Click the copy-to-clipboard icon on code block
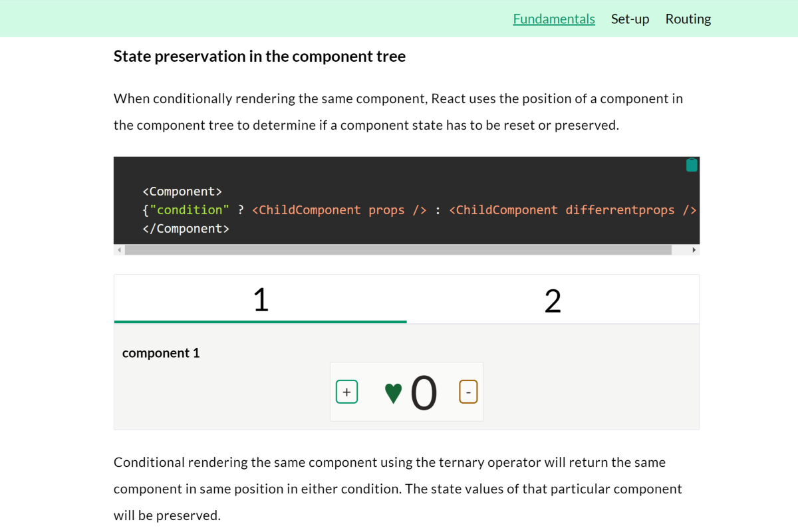Image resolution: width=798 pixels, height=532 pixels. [692, 165]
